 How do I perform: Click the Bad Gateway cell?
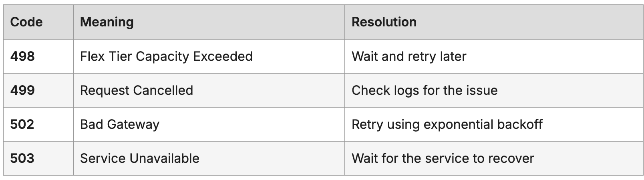click(x=120, y=124)
